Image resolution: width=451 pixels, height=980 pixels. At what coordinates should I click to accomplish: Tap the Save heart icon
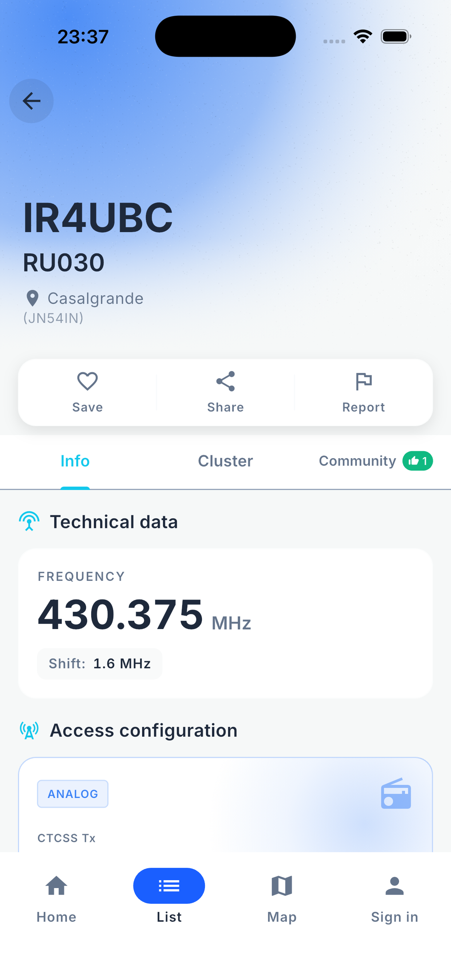[87, 381]
